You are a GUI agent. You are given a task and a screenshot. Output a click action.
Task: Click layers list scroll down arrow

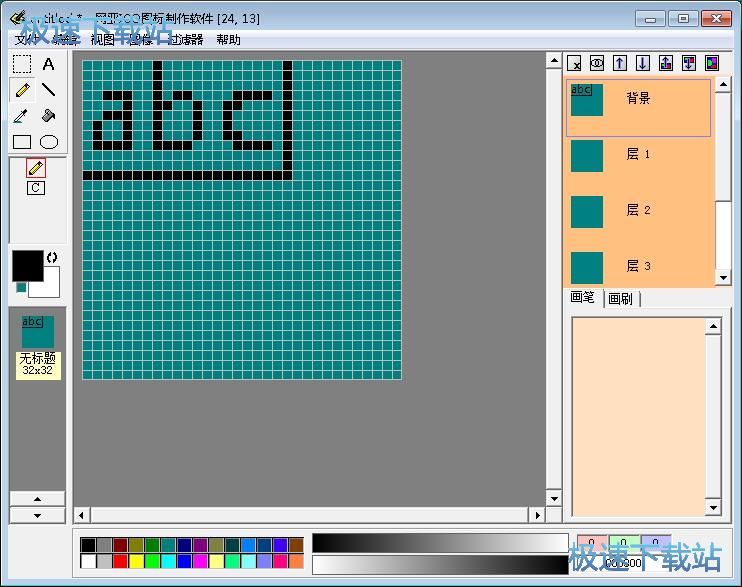[x=723, y=278]
